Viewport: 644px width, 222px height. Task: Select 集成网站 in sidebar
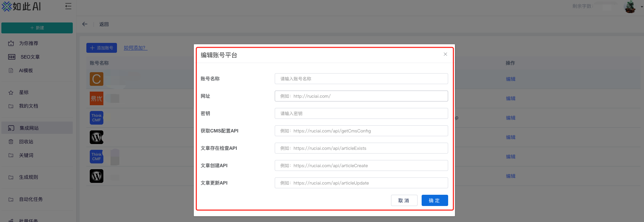coord(37,128)
